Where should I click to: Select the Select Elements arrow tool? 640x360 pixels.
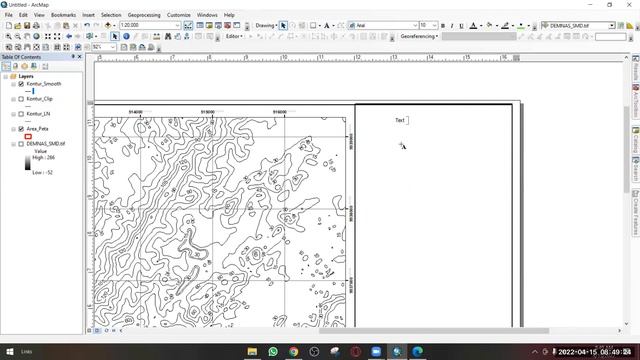pos(115,36)
